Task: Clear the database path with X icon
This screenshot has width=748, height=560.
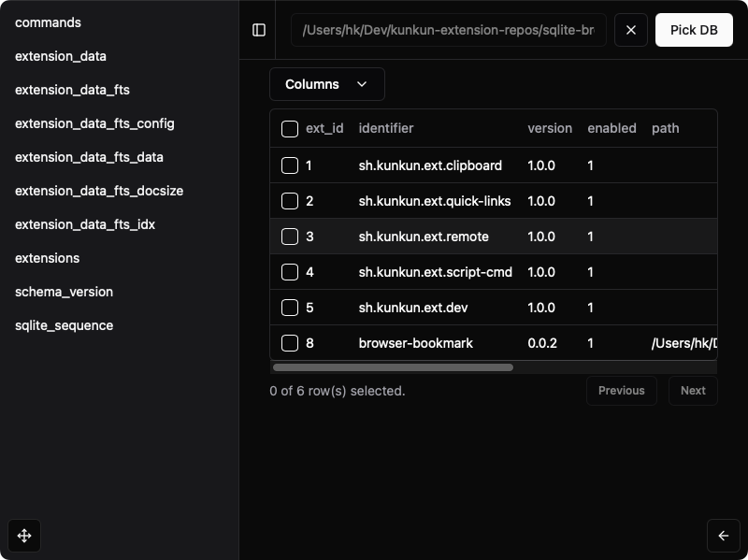Action: point(631,30)
